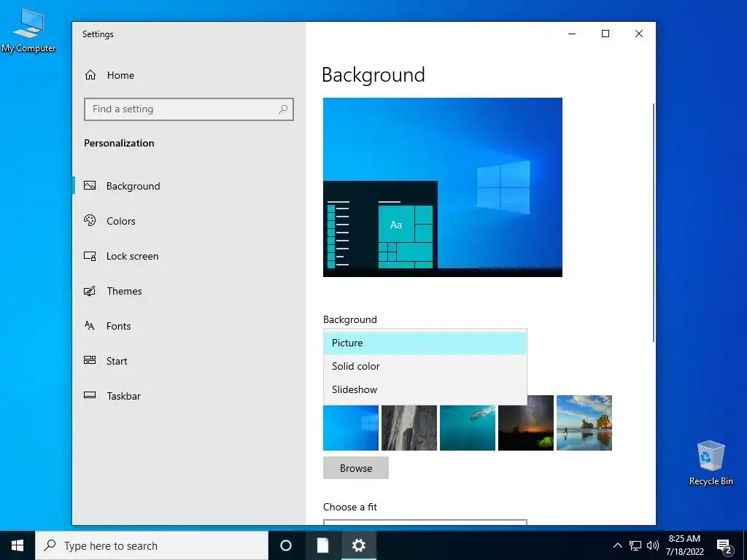This screenshot has width=747, height=560.
Task: Click the Settings window vertical scrollbar
Action: [654, 222]
